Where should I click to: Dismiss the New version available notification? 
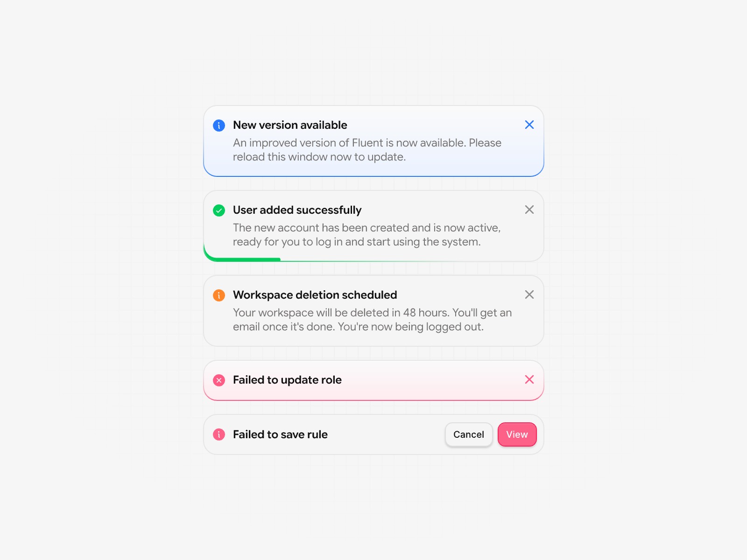coord(529,125)
